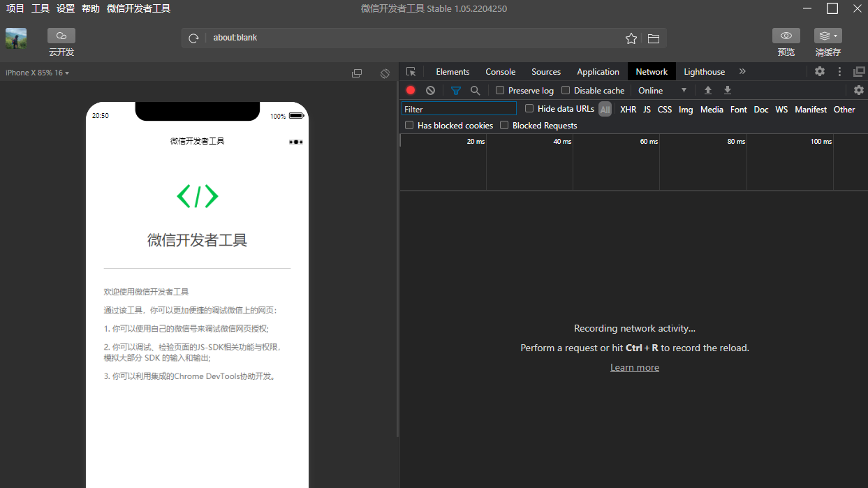Activate the inspect element cursor in DevTools

(411, 71)
